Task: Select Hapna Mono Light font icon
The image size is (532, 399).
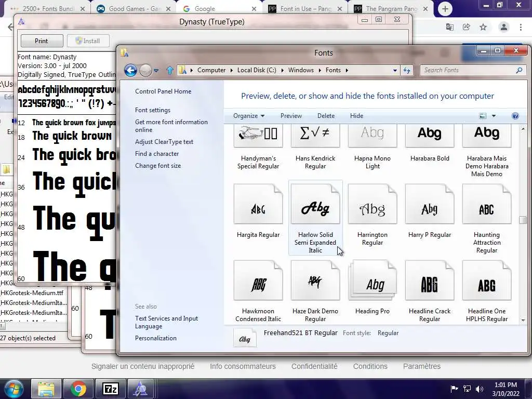Action: [372, 136]
